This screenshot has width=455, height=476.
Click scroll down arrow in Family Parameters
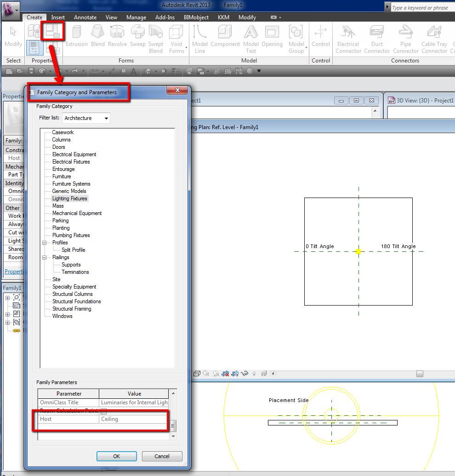[x=173, y=436]
